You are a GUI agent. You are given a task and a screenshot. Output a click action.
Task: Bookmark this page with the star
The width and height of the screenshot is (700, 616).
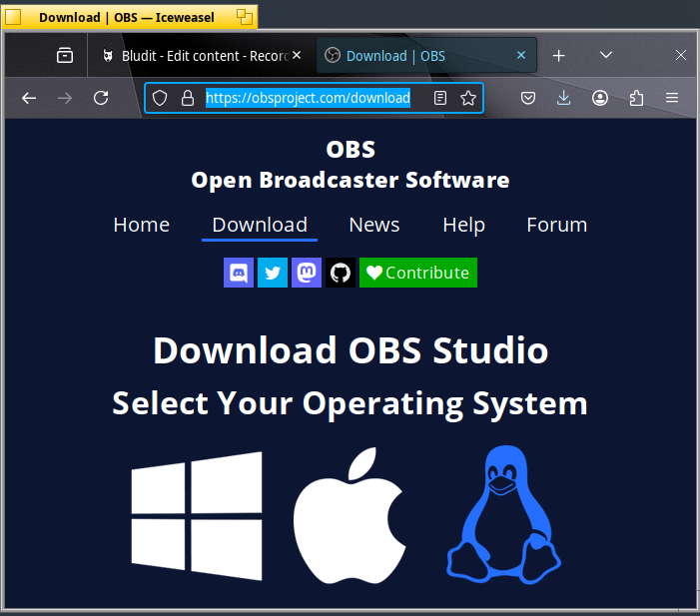pyautogui.click(x=468, y=98)
